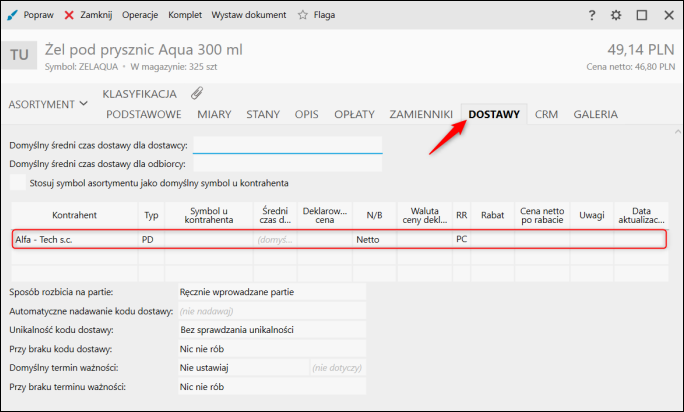The width and height of the screenshot is (684, 412).
Task: Open the Komplet menu
Action: click(185, 15)
